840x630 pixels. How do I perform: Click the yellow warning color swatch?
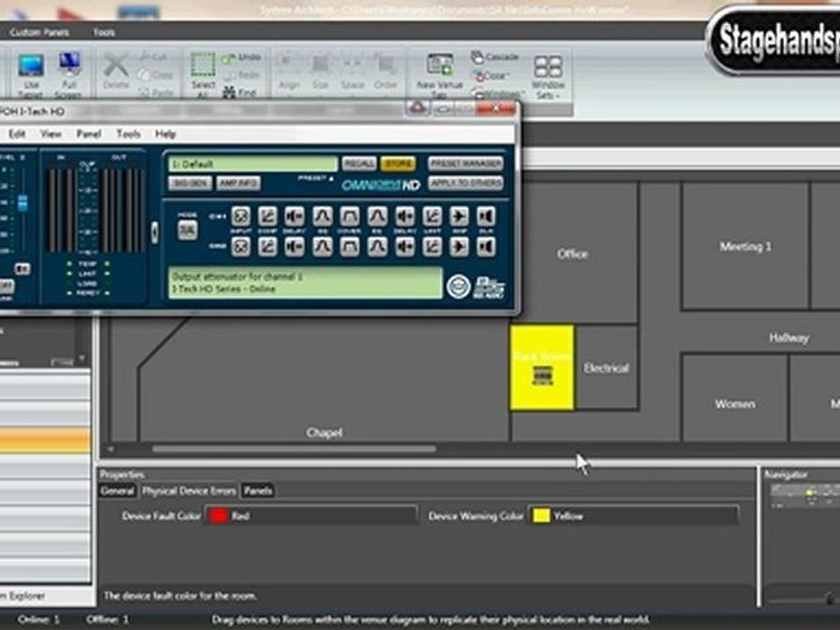point(541,516)
